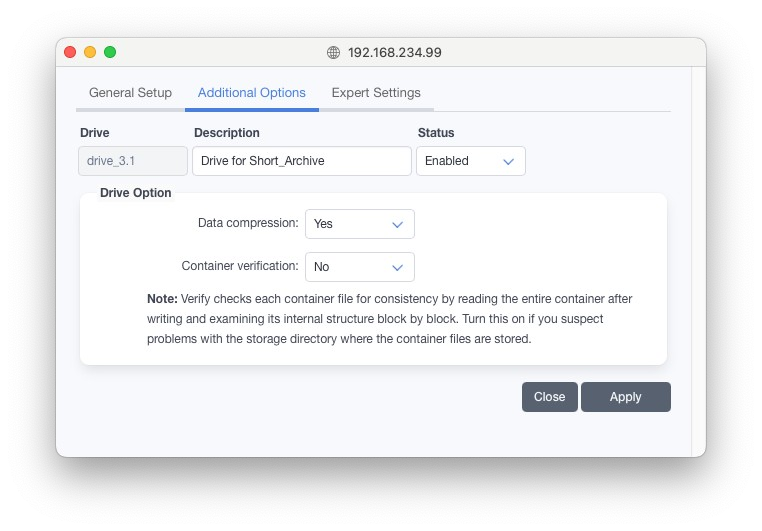Click the red close window button
Screen dimensions: 762x531
70,52
